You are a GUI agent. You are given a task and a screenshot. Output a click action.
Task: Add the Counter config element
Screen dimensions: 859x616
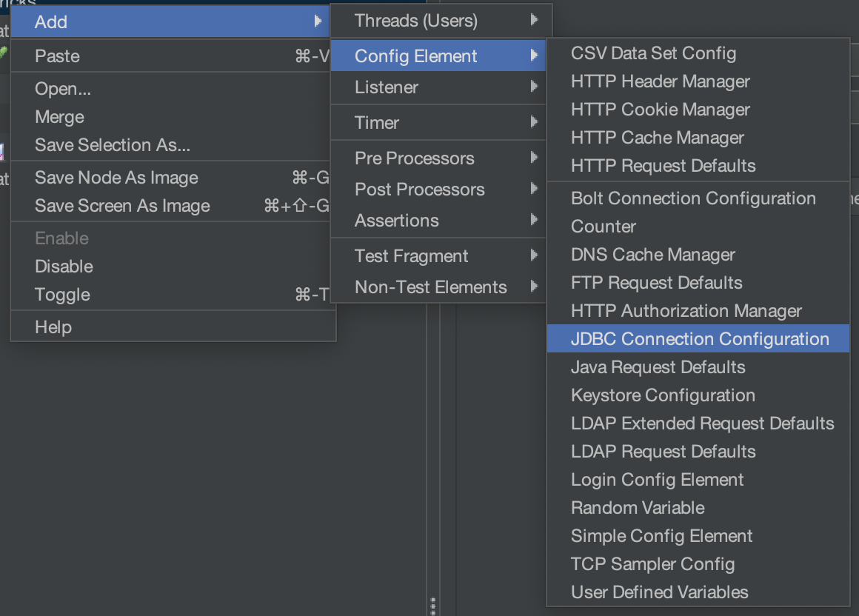[698, 226]
